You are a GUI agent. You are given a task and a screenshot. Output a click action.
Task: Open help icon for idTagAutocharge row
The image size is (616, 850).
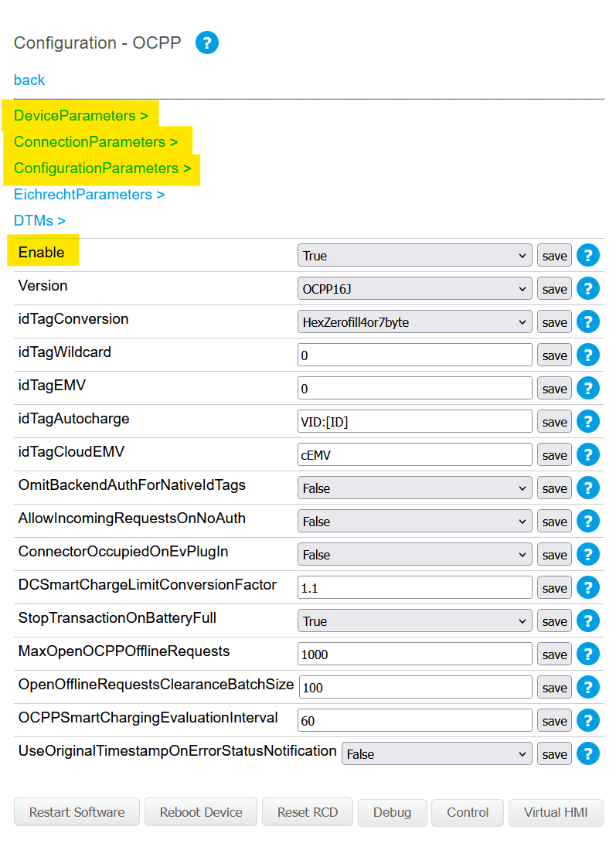[588, 421]
